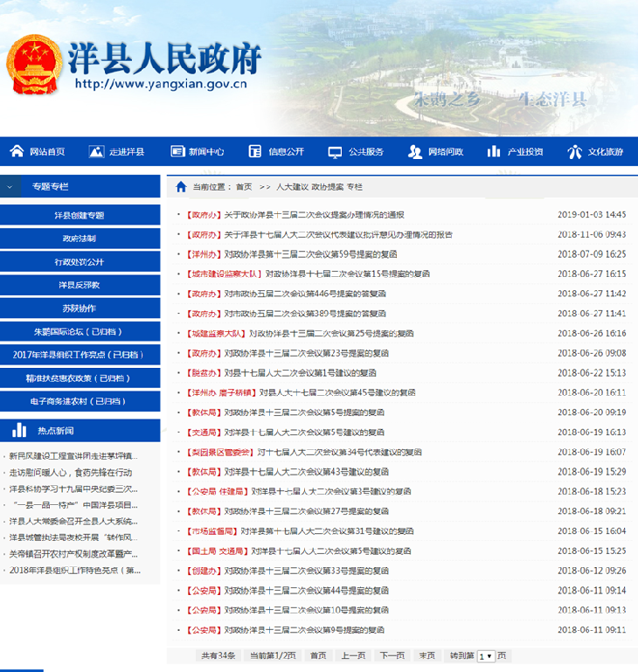Jump to last page via 末页
This screenshot has height=672, width=638.
[426, 655]
